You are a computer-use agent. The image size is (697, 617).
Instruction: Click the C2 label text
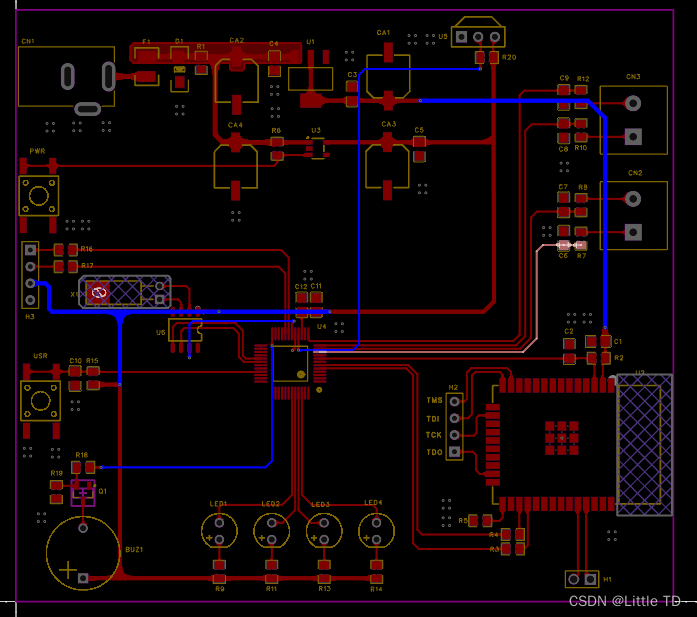click(x=569, y=332)
